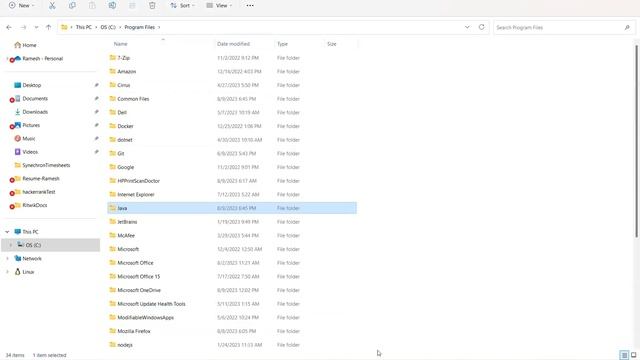The width and height of the screenshot is (640, 360).
Task: Click the Rename icon in toolbar
Action: pos(112,5)
